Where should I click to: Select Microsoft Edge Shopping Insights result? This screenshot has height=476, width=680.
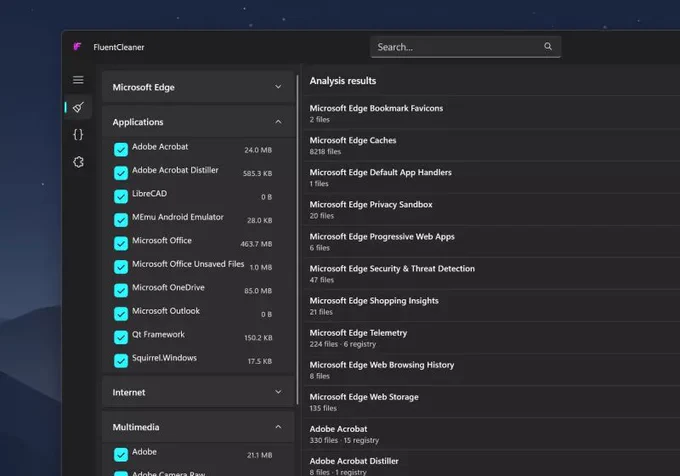(x=492, y=306)
